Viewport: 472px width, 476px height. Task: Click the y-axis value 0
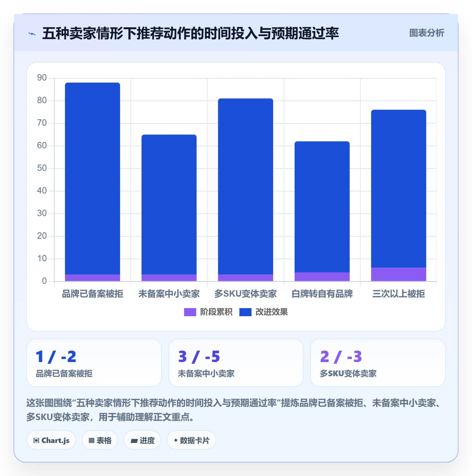(x=44, y=281)
